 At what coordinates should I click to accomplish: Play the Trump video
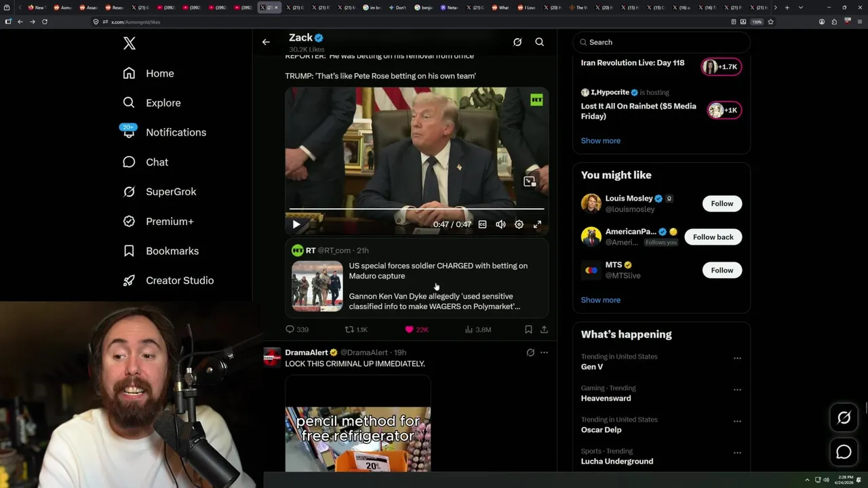[x=296, y=224]
